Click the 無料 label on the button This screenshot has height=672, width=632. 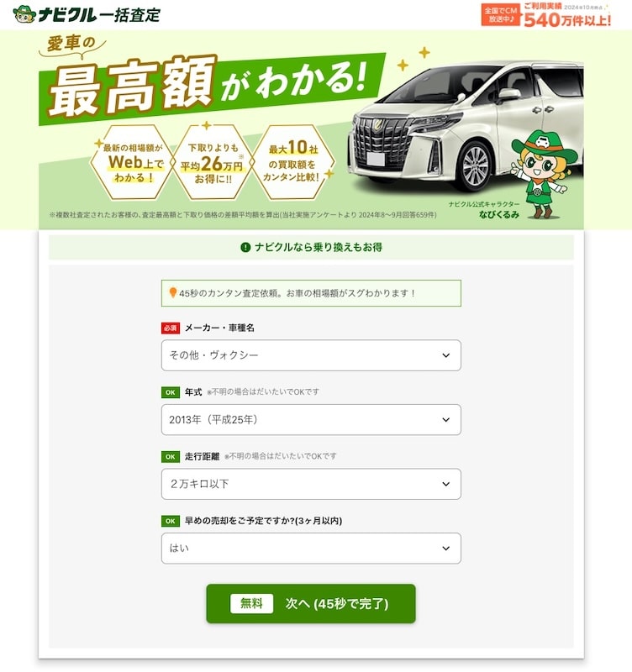(251, 603)
